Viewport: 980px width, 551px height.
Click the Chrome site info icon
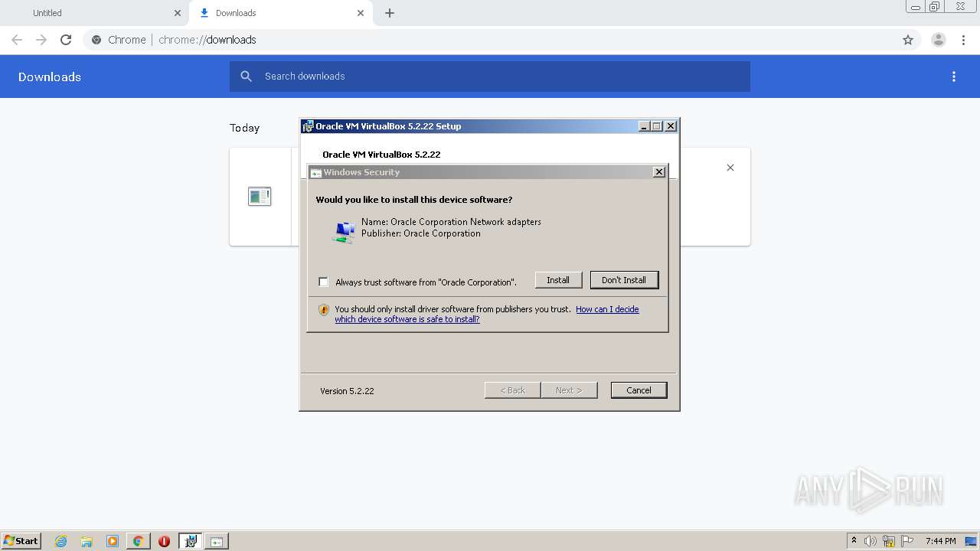pyautogui.click(x=96, y=40)
